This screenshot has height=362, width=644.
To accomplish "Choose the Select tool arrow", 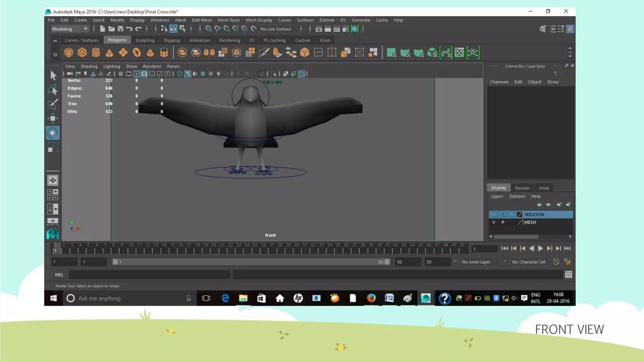I will 53,75.
